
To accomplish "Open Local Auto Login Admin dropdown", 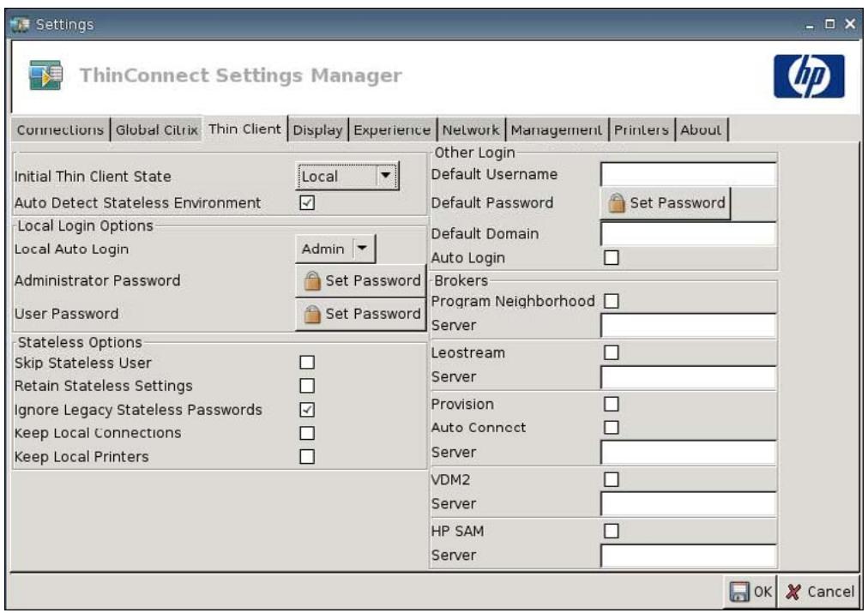I will (x=335, y=249).
